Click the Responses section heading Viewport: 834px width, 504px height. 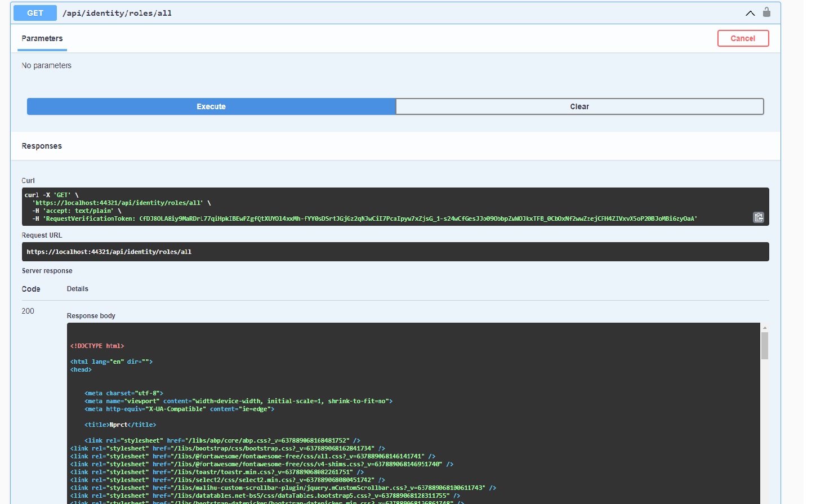click(x=42, y=146)
